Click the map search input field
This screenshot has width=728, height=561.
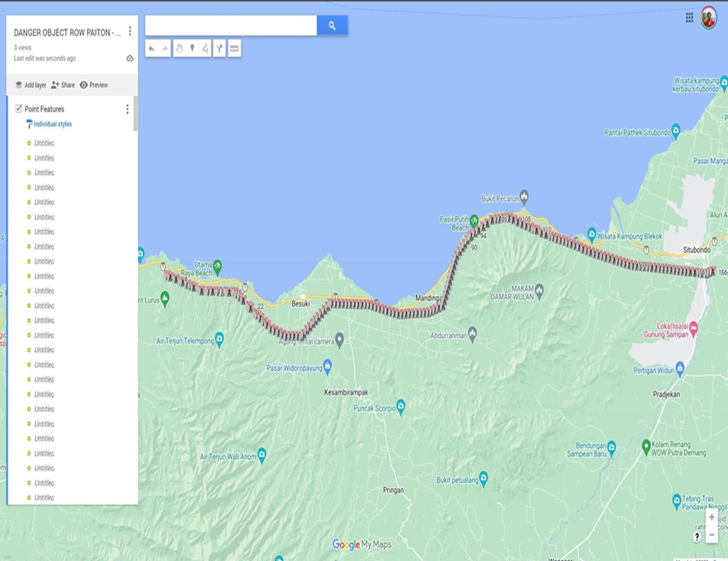(231, 26)
